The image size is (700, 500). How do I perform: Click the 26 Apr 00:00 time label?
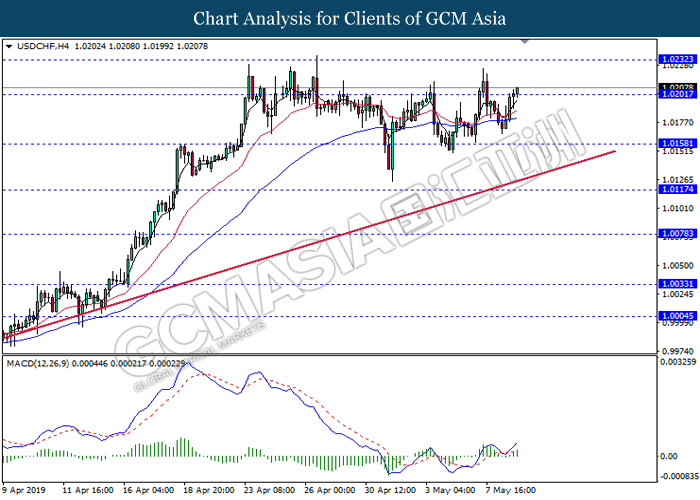pos(329,490)
